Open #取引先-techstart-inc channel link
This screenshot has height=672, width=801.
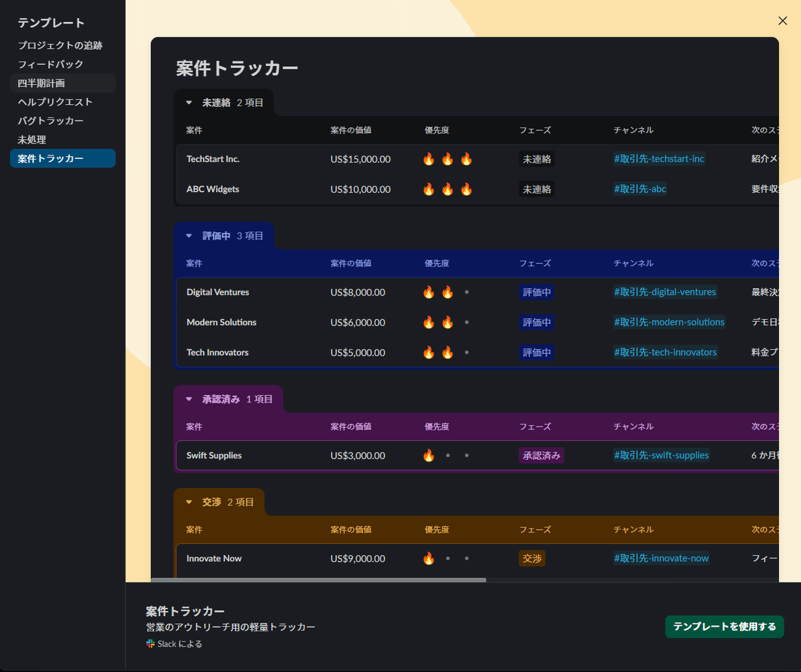click(659, 159)
